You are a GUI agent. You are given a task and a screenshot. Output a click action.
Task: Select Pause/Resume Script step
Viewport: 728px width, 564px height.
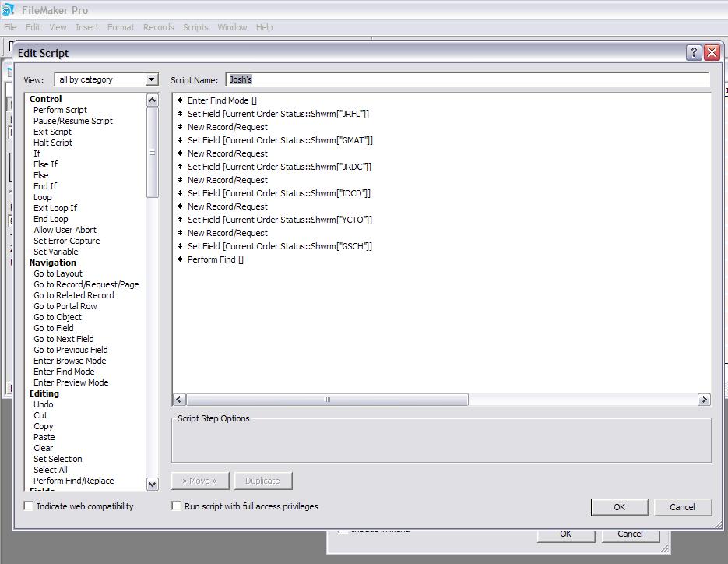tap(73, 121)
